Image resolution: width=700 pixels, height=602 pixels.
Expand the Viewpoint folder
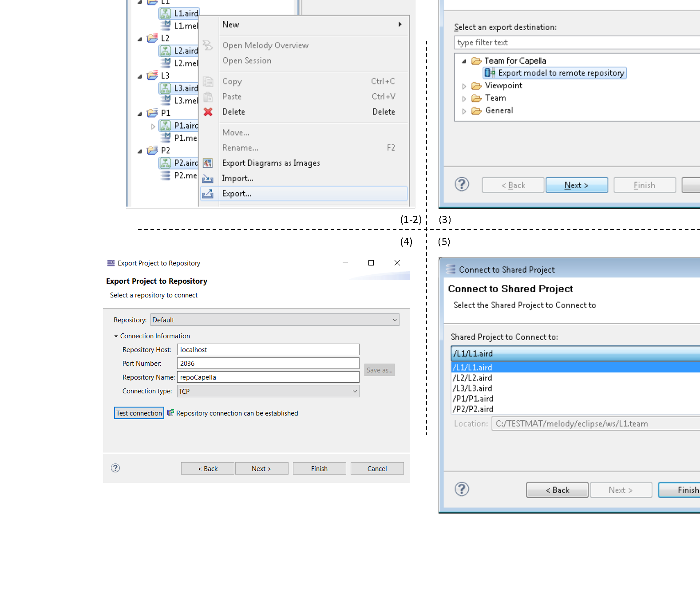click(x=464, y=86)
